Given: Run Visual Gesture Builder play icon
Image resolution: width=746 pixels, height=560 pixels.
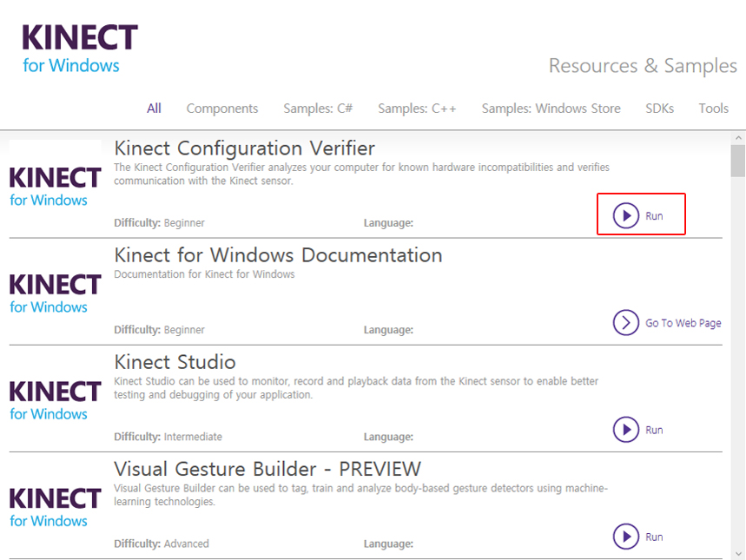Looking at the screenshot, I should coord(625,537).
